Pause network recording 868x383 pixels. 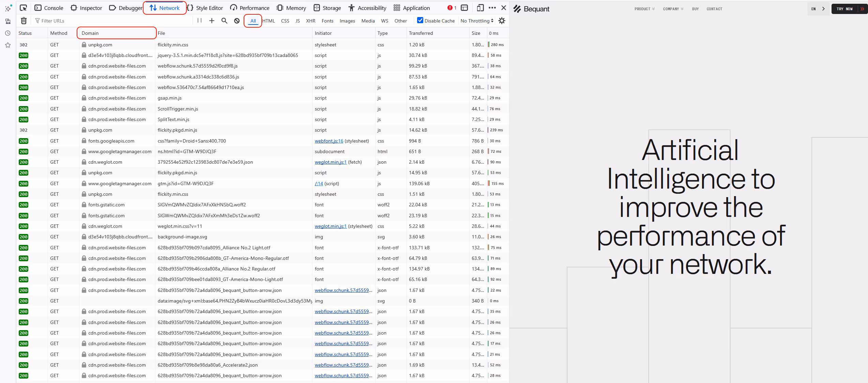200,21
